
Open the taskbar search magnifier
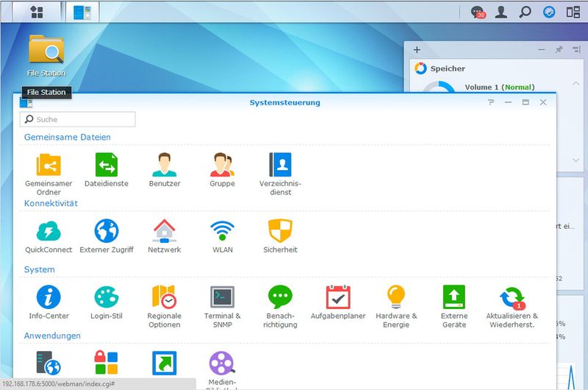click(525, 12)
